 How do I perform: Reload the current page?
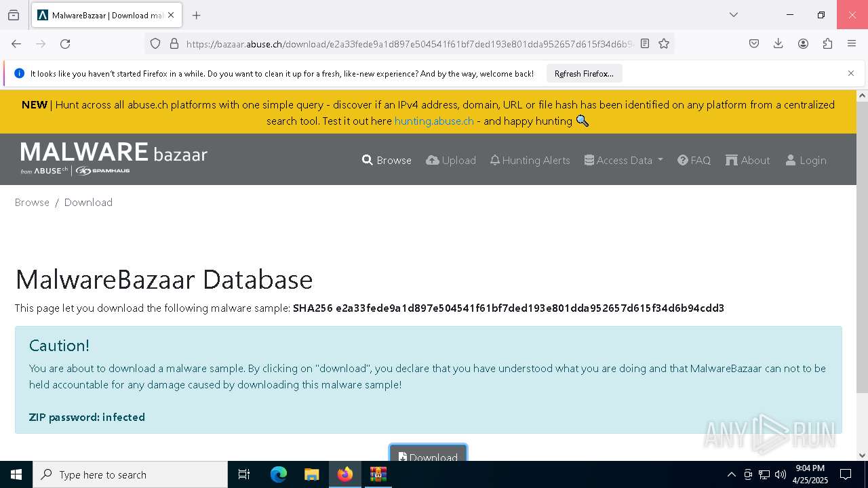click(x=65, y=43)
